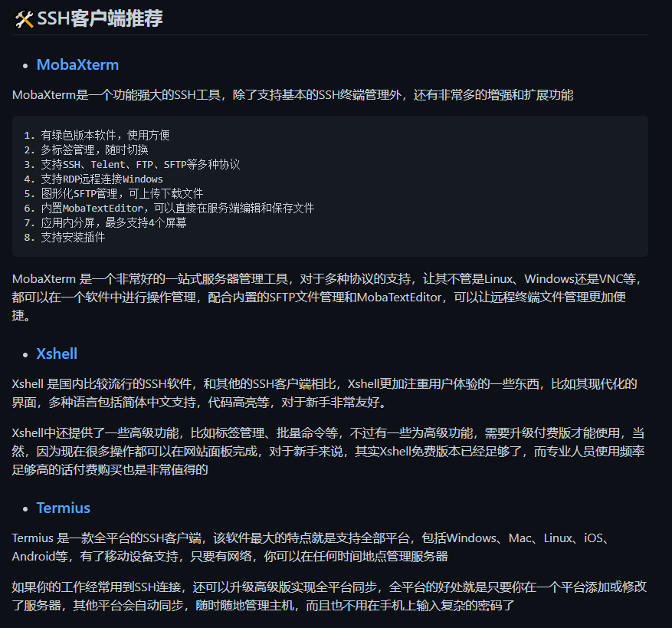
Task: Click the paragraph starting "Xshell 是国内比较流行的SSH软件"
Action: 324,393
